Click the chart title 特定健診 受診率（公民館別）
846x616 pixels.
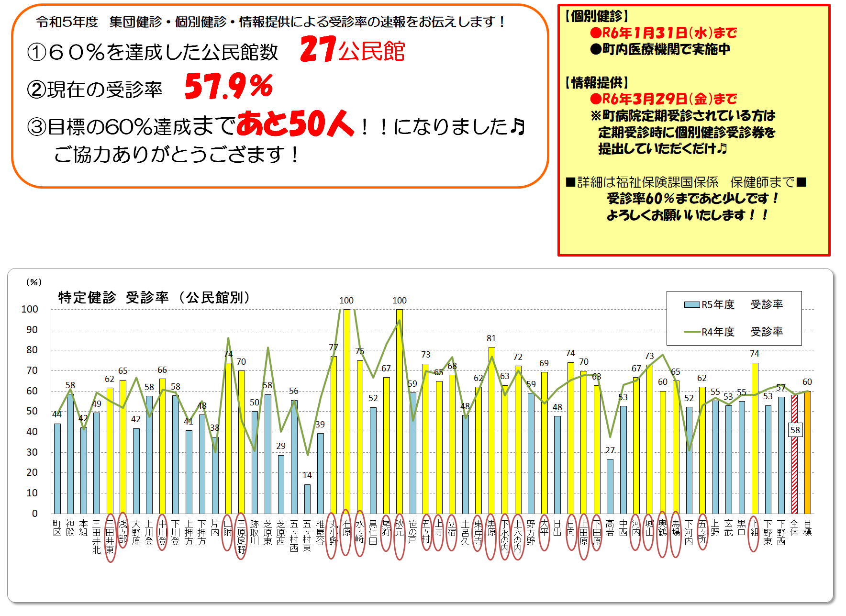coord(155,298)
